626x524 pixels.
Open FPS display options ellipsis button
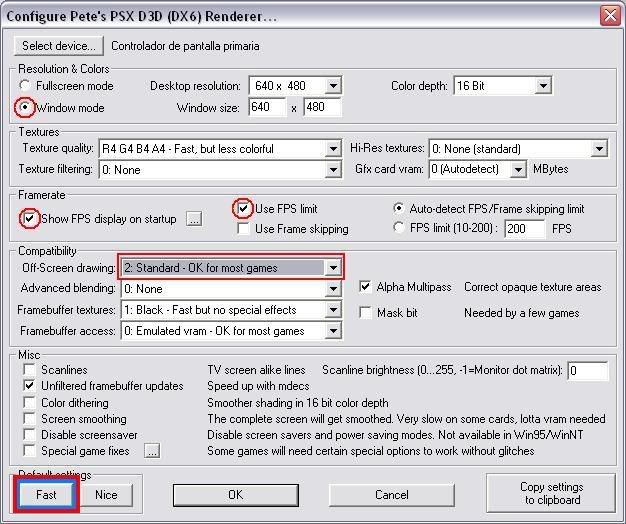(194, 219)
